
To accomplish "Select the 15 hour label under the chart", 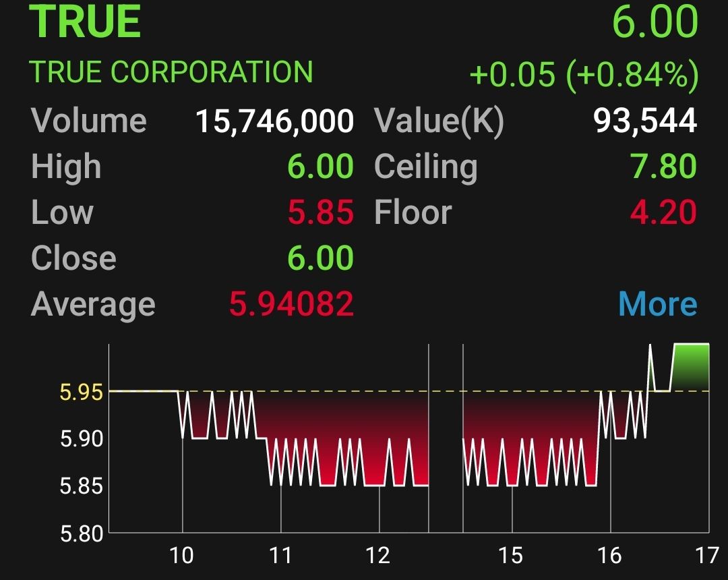I will click(x=510, y=556).
